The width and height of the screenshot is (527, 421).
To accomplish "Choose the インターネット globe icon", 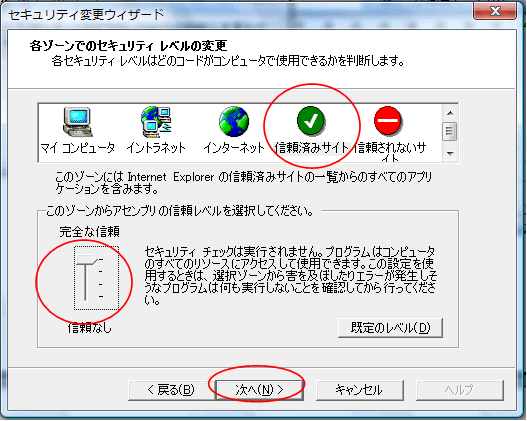I will click(234, 122).
